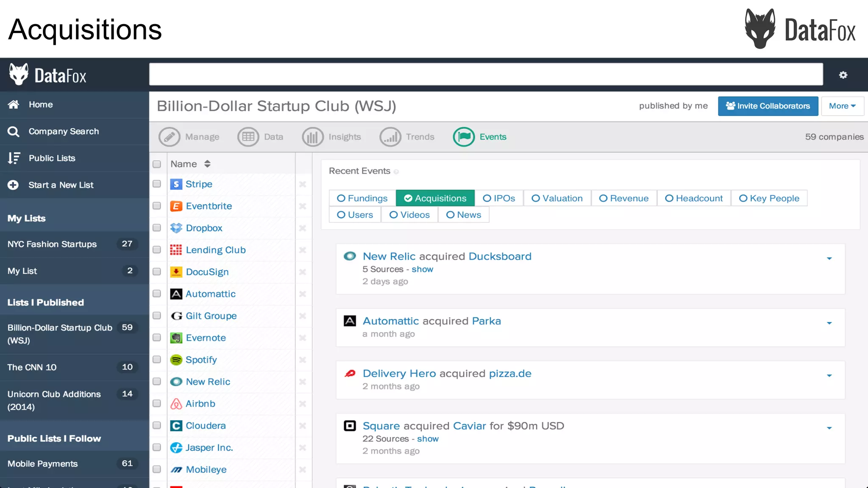868x488 pixels.
Task: Click the settings gear icon
Action: [x=843, y=75]
